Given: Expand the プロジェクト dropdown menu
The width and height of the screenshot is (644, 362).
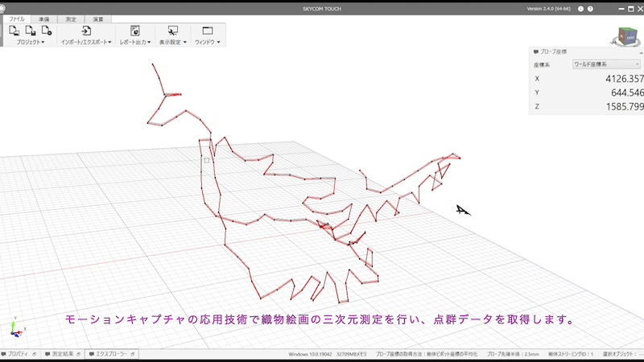Looking at the screenshot, I should 31,41.
